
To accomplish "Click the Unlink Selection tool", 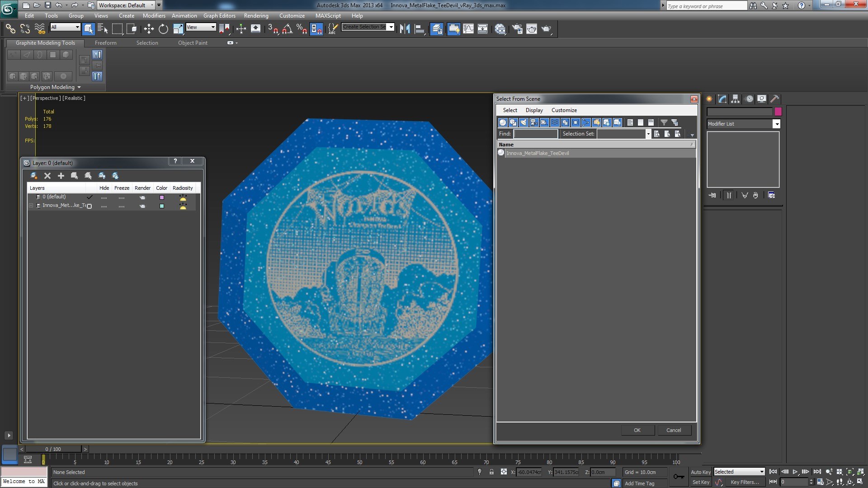I will pyautogui.click(x=25, y=29).
